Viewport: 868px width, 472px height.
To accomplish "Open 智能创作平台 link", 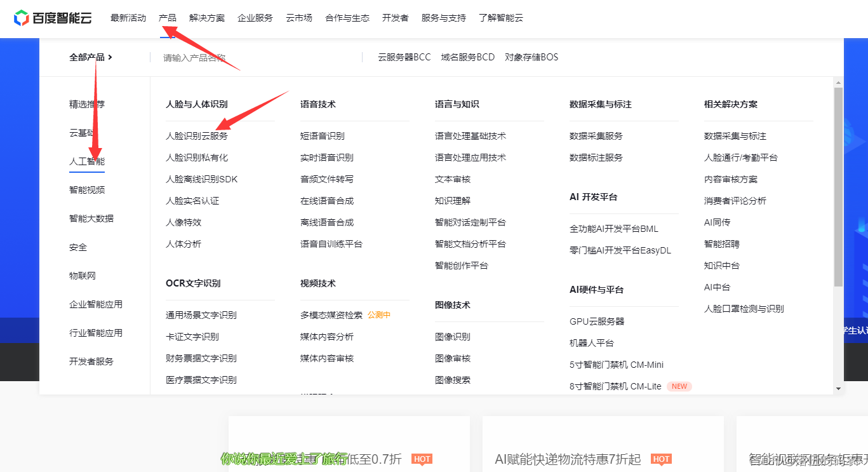I will click(462, 266).
